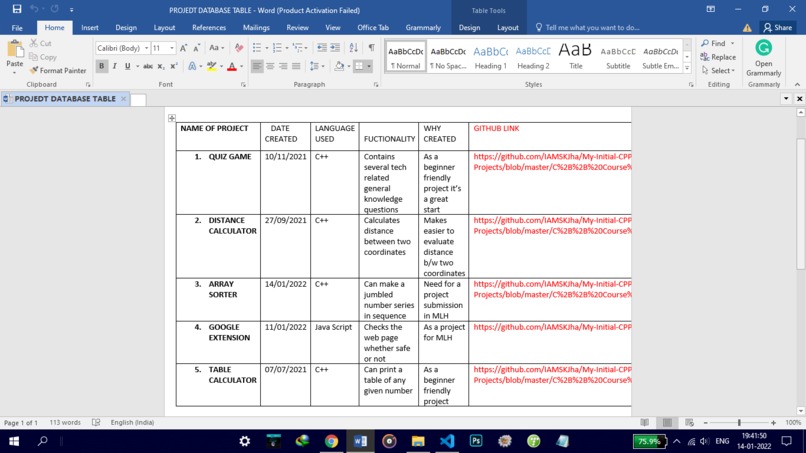The height and width of the screenshot is (453, 806).
Task: Sort the selected text A to Z
Action: pos(354,48)
